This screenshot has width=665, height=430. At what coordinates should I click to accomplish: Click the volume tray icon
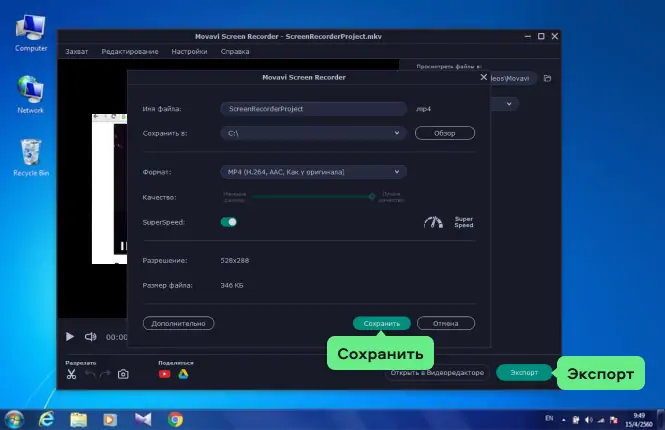589,420
